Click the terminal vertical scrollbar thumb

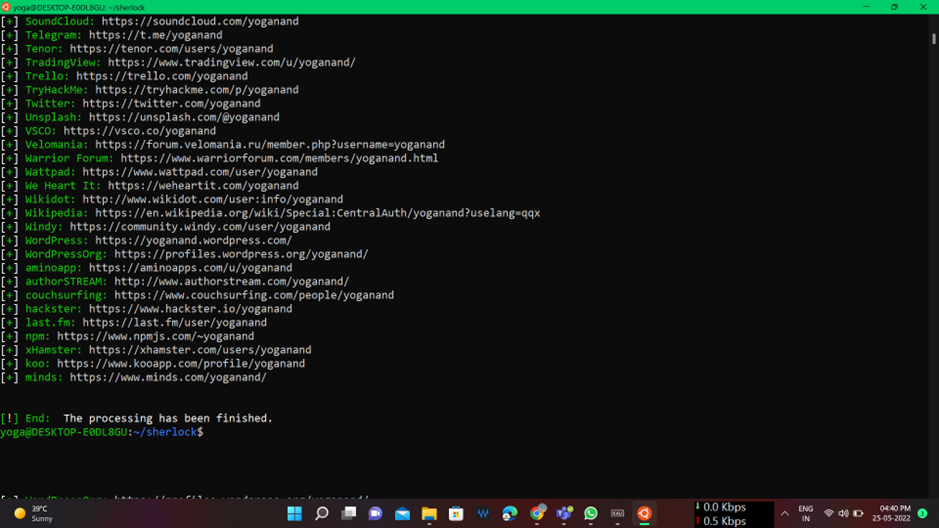point(934,38)
